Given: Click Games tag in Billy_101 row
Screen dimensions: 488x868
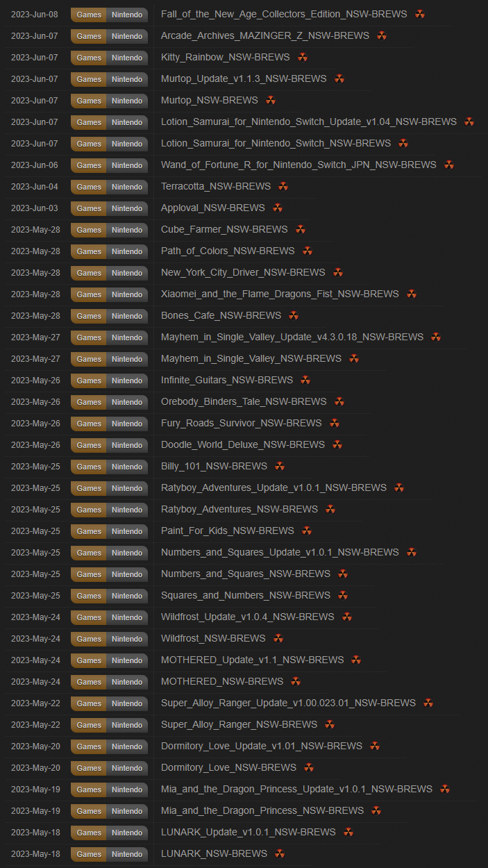Looking at the screenshot, I should tap(89, 467).
